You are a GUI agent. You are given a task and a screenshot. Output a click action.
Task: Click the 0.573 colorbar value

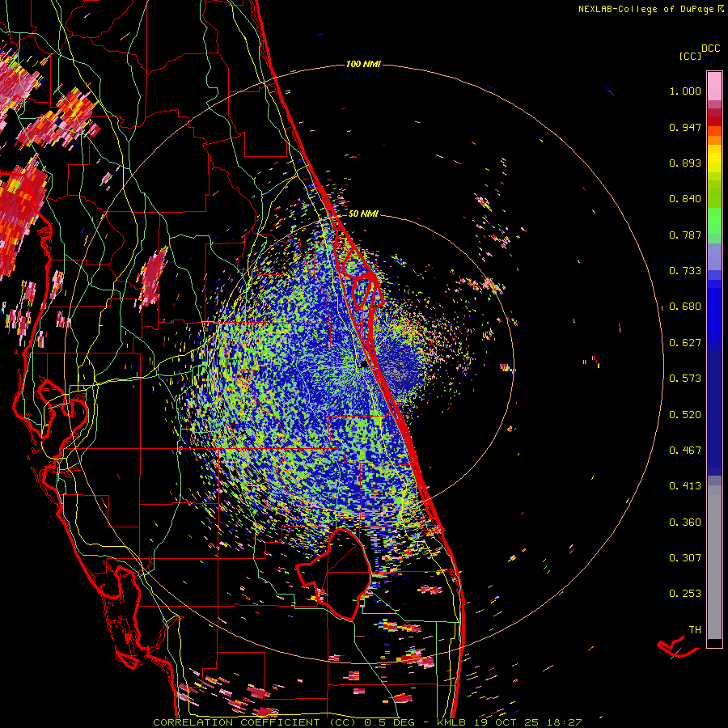pos(685,379)
